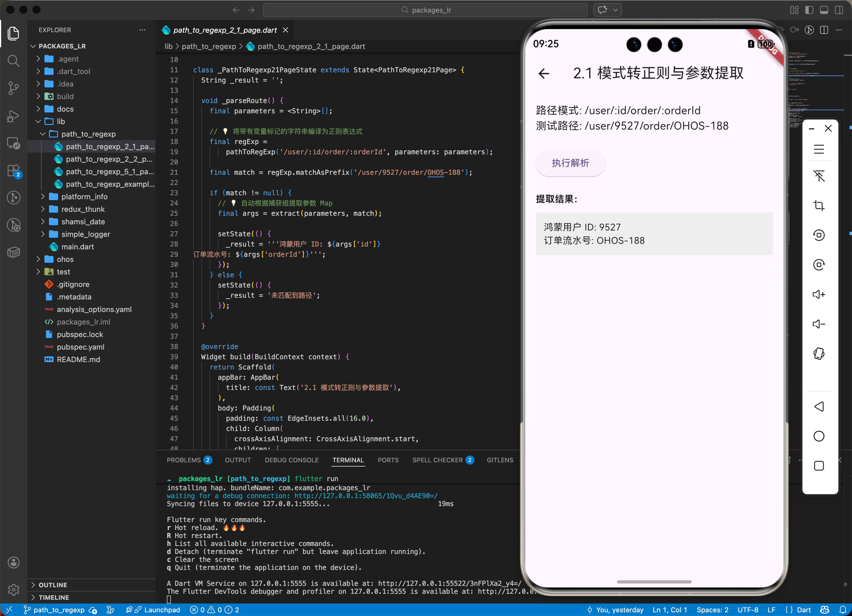
Task: Open the Search view in activity bar
Action: click(13, 60)
